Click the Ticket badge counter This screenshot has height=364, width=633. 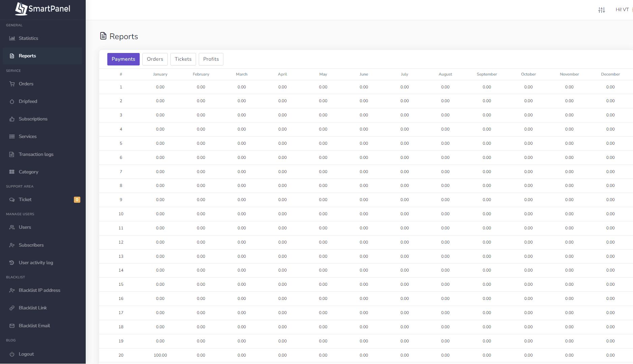[77, 200]
